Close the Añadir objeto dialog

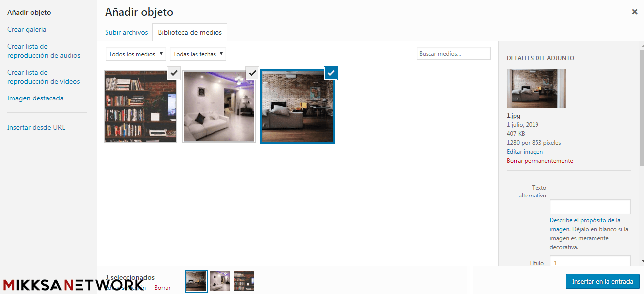(x=634, y=12)
